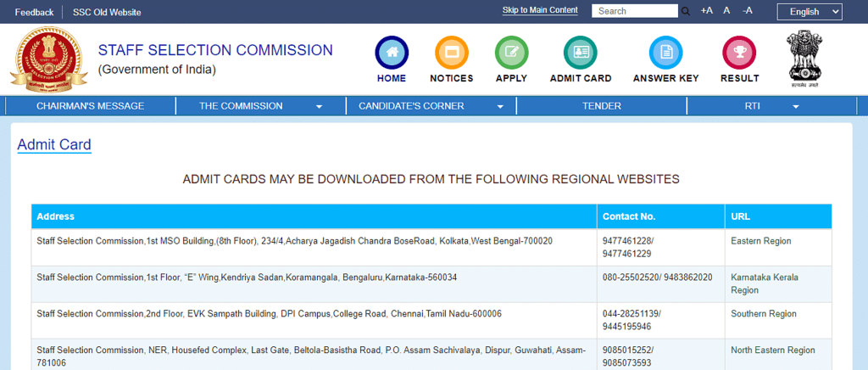Expand THE COMMISSION menu arrow

coord(320,106)
